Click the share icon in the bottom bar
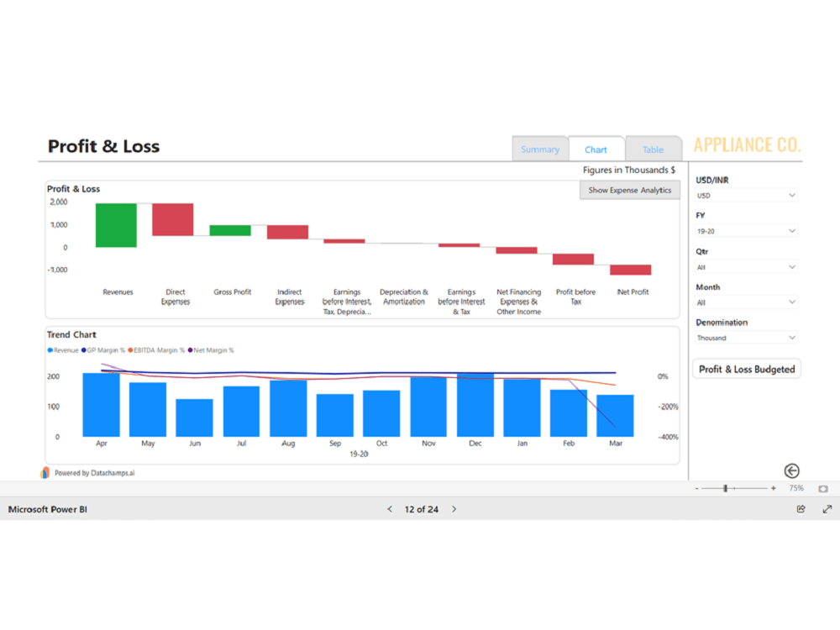This screenshot has height=630, width=840. 801,509
